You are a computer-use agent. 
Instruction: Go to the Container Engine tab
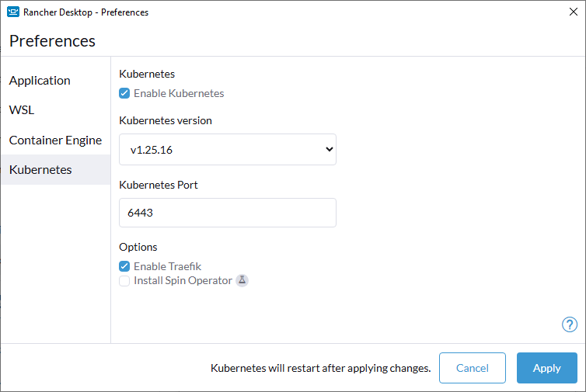point(55,140)
